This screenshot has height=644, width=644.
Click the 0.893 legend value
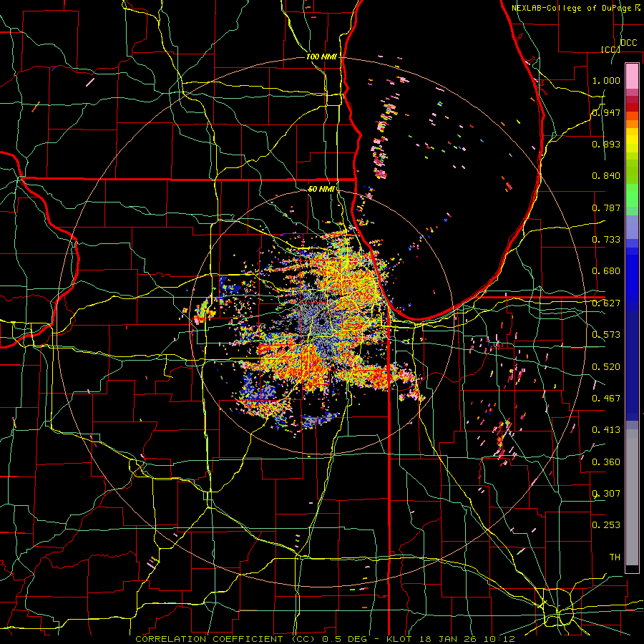(606, 144)
